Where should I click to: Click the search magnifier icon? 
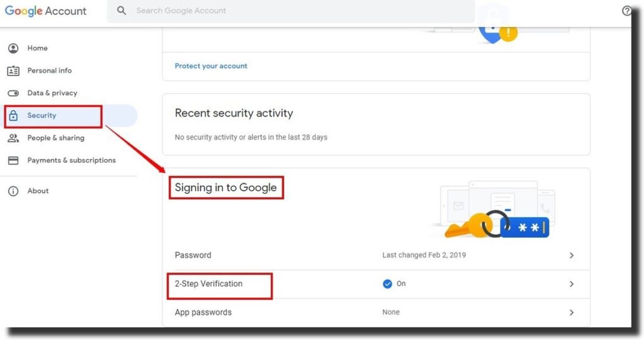click(121, 11)
